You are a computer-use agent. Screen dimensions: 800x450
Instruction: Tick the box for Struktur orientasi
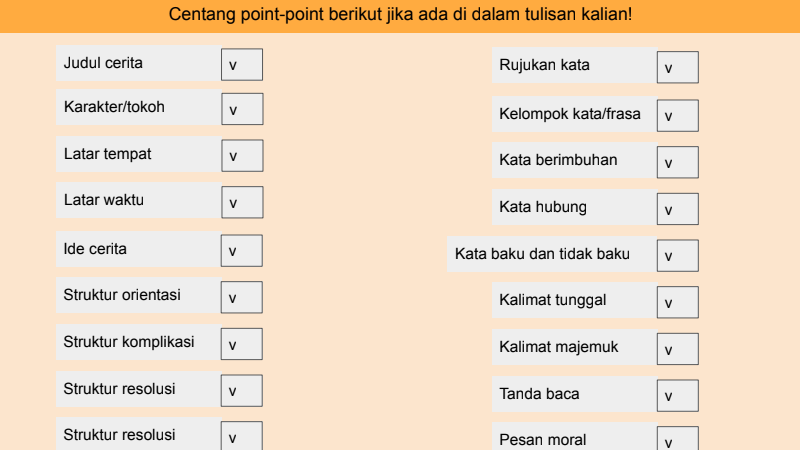coord(242,297)
